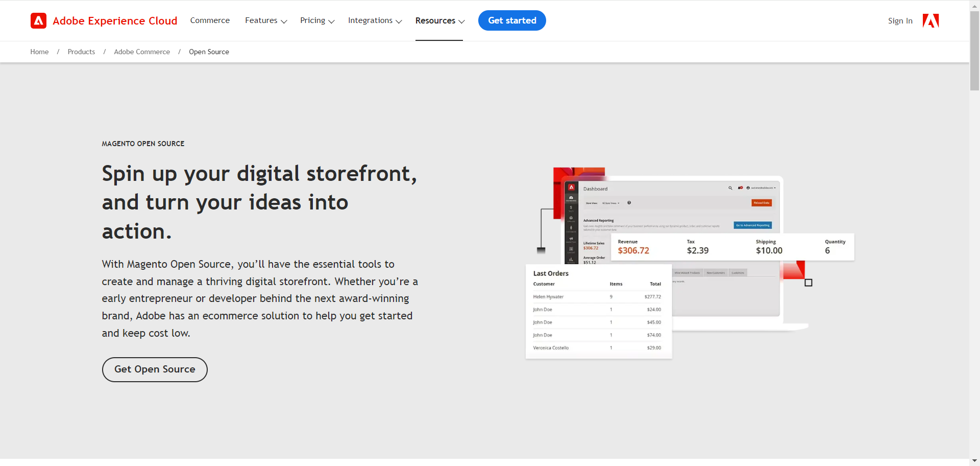Click the Adobe Experience Cloud title text
The image size is (980, 466).
coord(115,21)
